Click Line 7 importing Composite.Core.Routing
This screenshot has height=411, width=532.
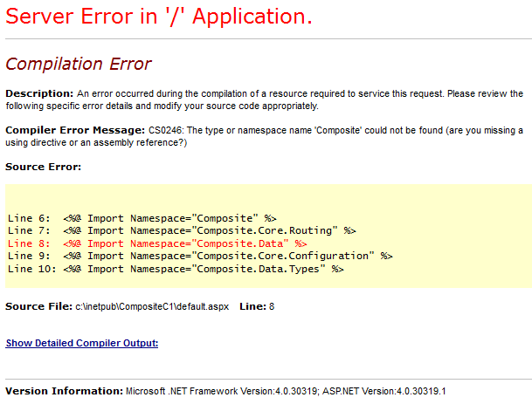coord(182,230)
